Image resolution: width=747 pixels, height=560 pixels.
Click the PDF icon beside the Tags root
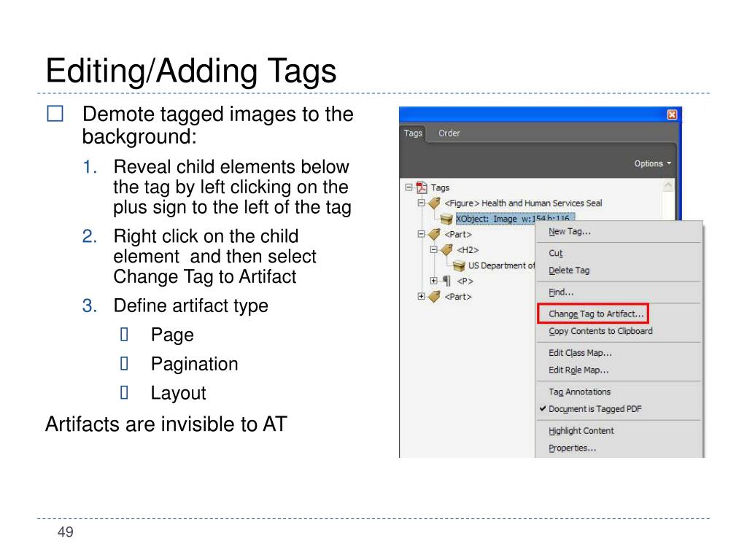[422, 187]
